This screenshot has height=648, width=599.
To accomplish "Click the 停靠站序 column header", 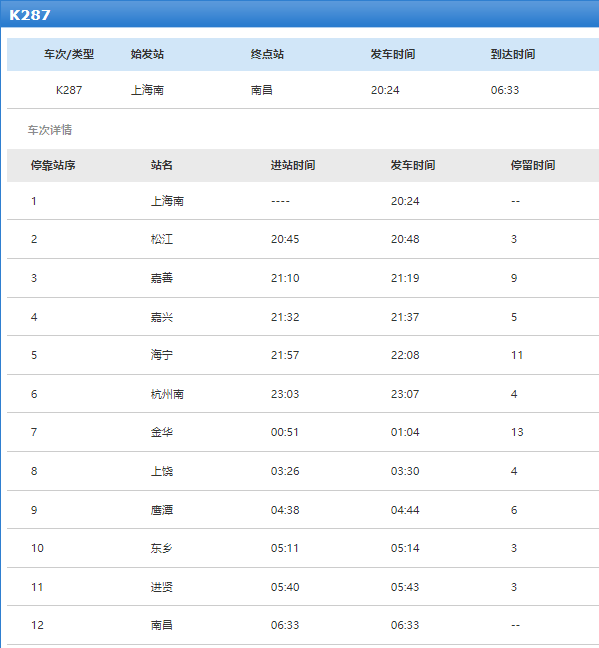I will 53,165.
